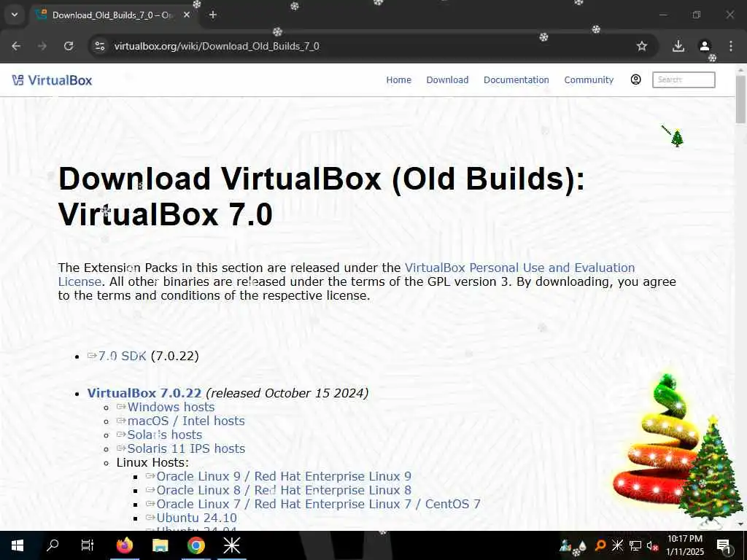The image size is (747, 560).
Task: Download Solaris hosts build
Action: coord(164,435)
